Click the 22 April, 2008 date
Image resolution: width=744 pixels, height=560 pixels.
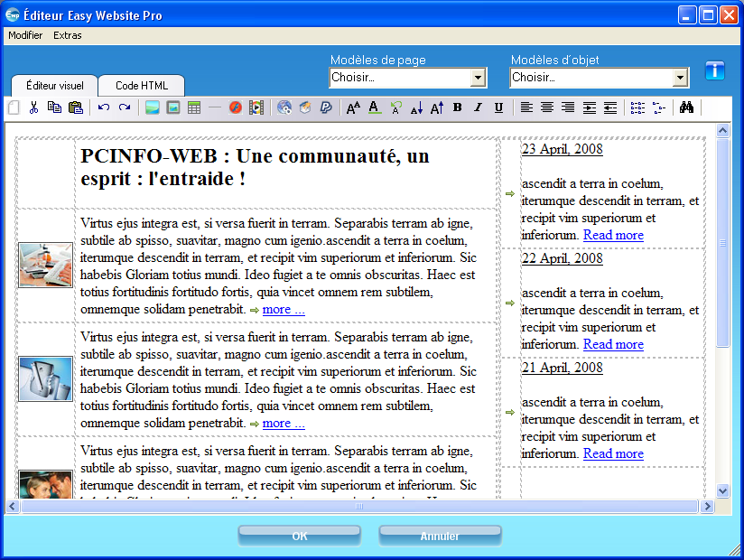coord(563,258)
